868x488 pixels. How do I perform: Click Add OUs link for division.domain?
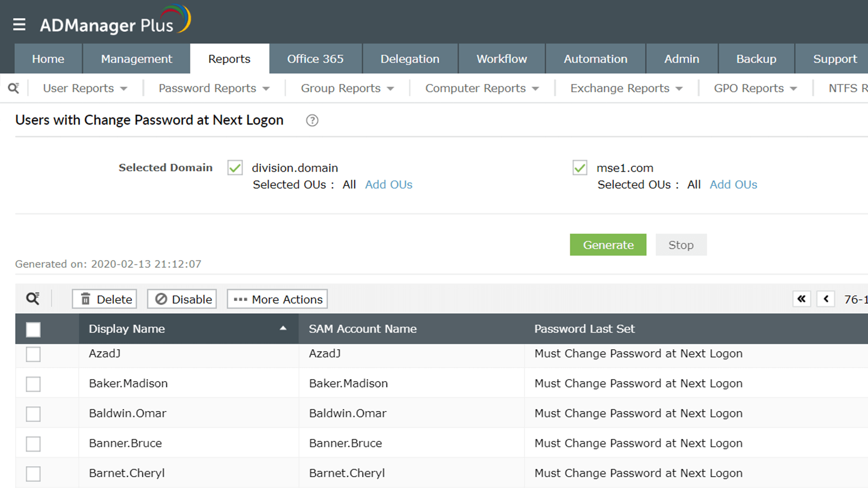(x=388, y=185)
